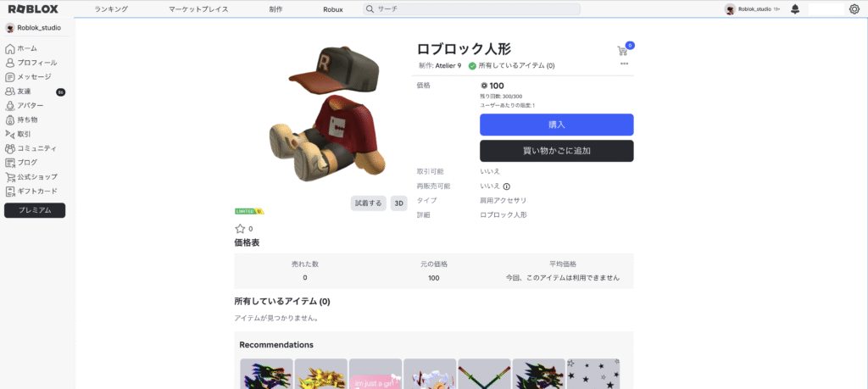
Task: Click the 今回、このアイテムは利用できません text
Action: [x=563, y=278]
